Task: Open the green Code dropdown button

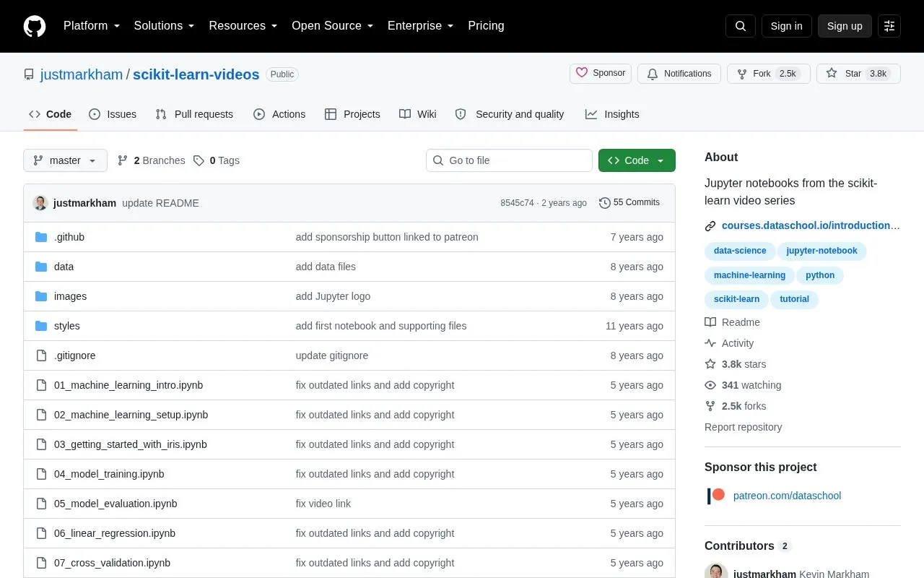Action: (x=637, y=160)
